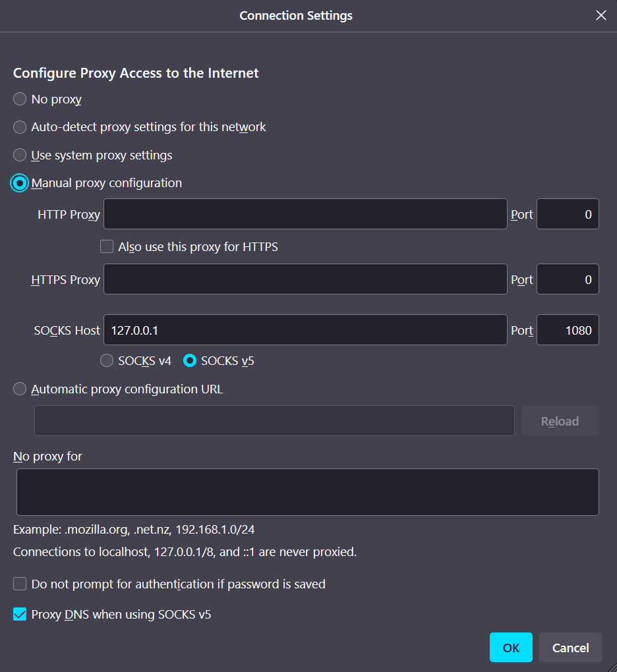Enable Do not prompt for authentication checkbox
This screenshot has height=672, width=617.
click(20, 584)
